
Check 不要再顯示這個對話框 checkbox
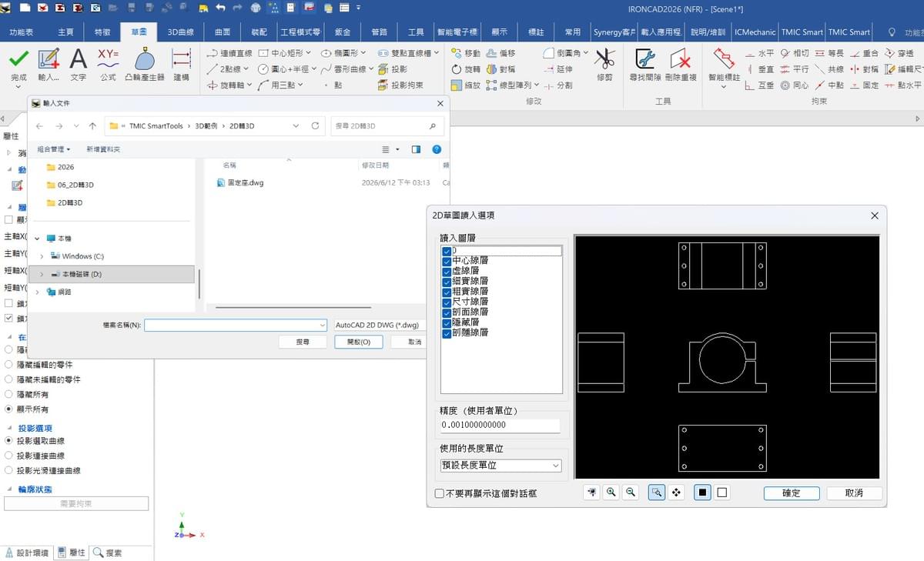click(440, 493)
